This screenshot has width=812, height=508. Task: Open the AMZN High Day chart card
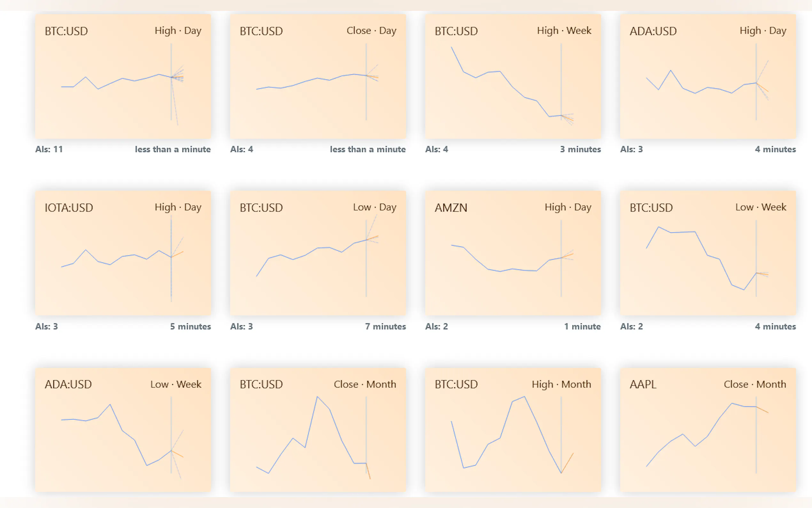pos(513,253)
